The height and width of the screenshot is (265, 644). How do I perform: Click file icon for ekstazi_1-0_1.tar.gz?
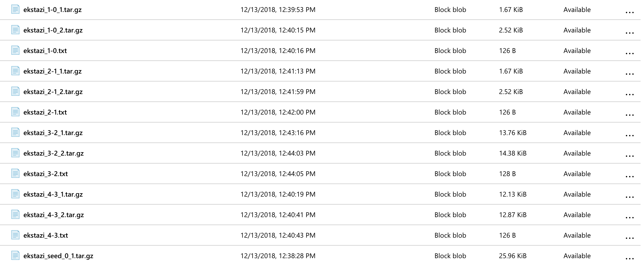click(15, 9)
